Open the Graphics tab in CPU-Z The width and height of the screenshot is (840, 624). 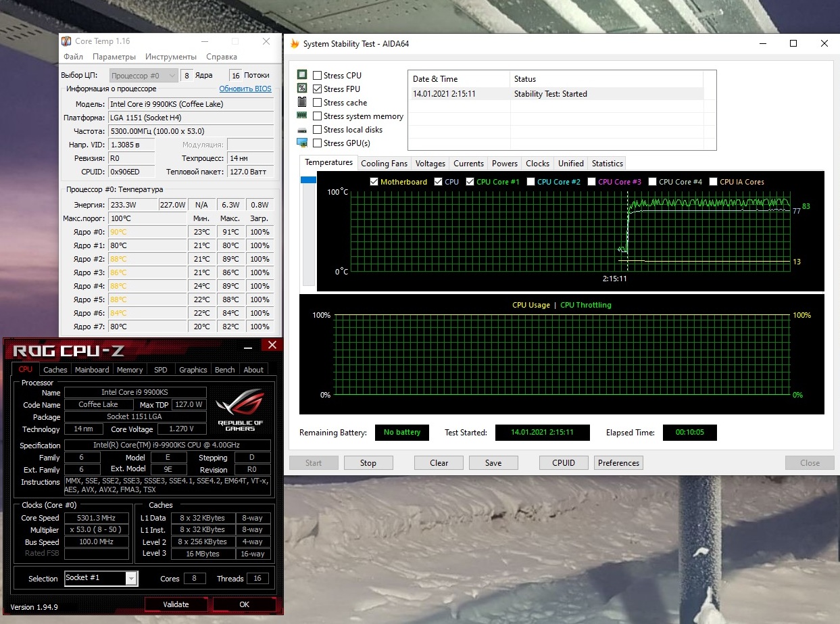(x=193, y=370)
